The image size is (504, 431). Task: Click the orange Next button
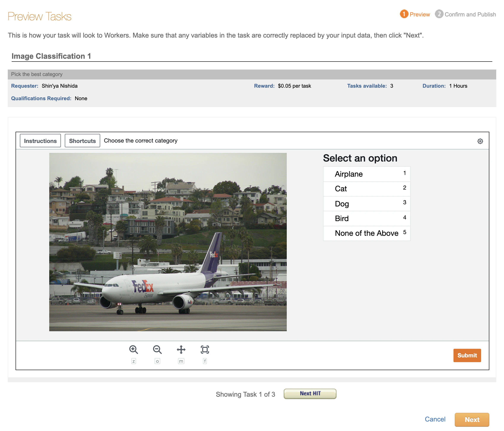click(x=472, y=420)
